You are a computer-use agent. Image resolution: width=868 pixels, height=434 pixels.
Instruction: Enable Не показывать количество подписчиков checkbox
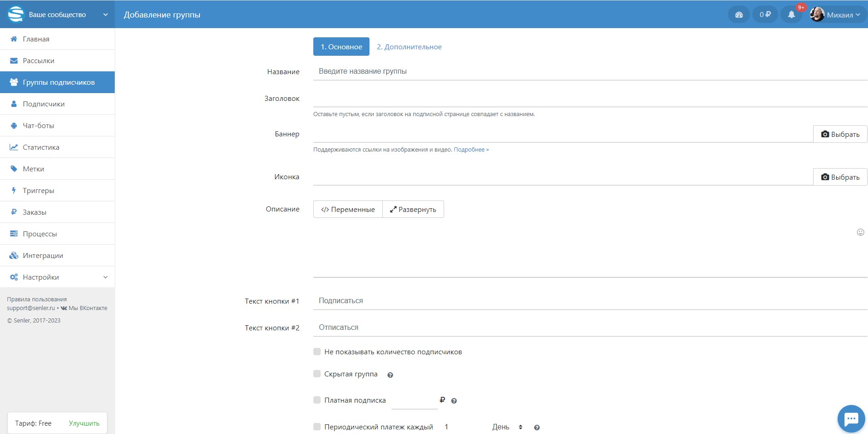click(x=317, y=352)
